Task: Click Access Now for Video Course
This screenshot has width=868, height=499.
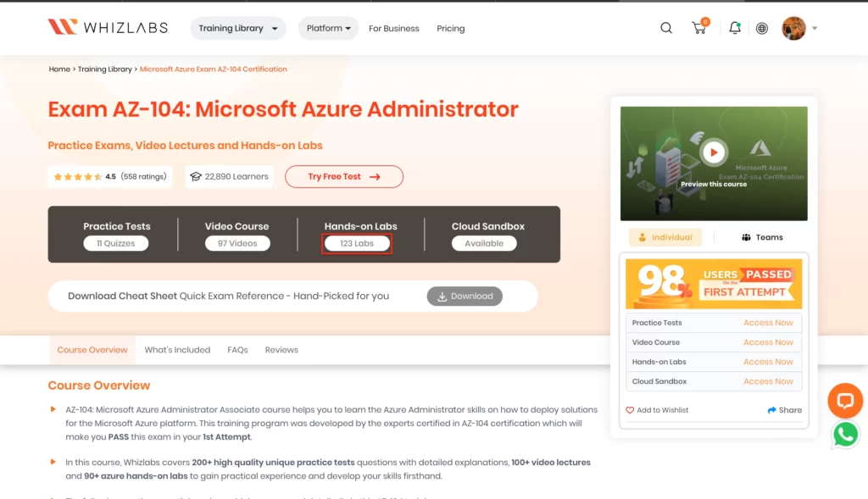Action: [x=768, y=342]
